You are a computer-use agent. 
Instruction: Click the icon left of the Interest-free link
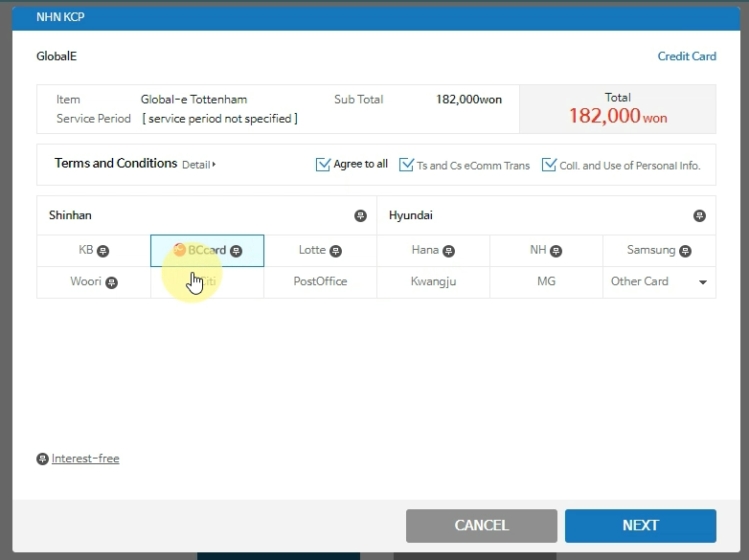42,459
